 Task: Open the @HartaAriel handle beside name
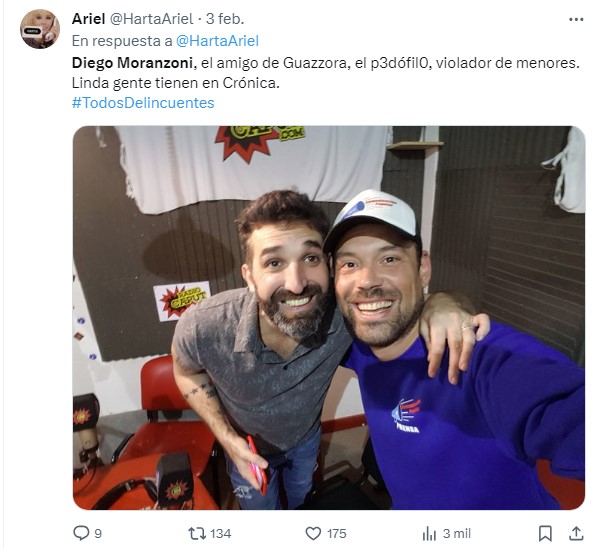(x=152, y=19)
